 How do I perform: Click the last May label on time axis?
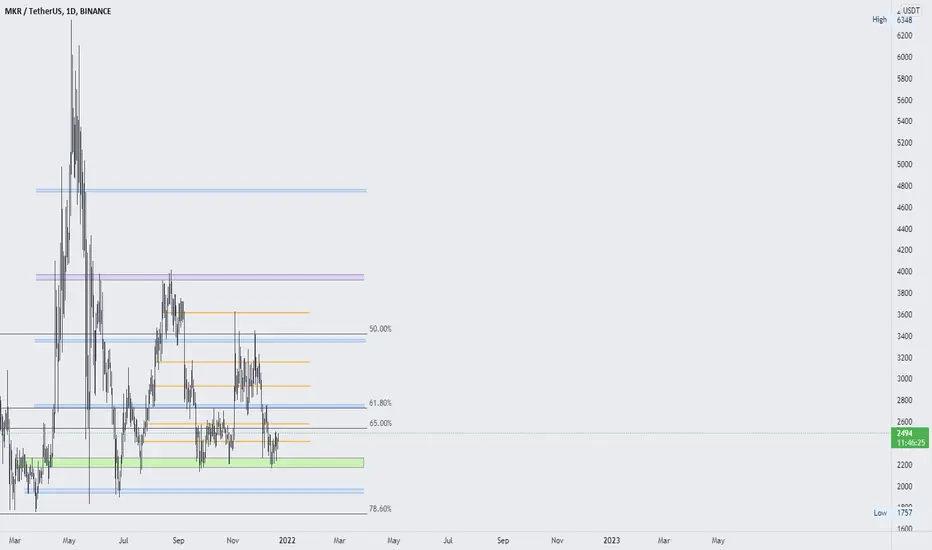(x=718, y=540)
